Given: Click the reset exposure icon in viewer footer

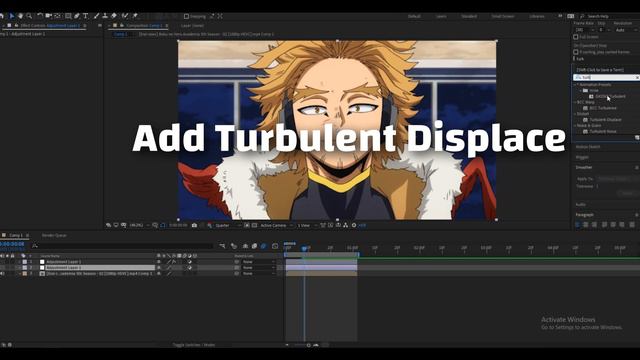Looking at the screenshot, I should [x=354, y=225].
